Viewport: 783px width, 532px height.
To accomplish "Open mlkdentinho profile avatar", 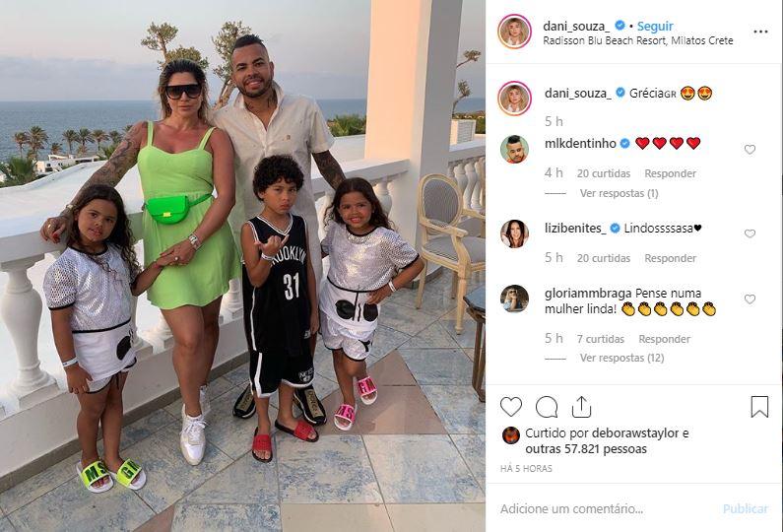I will 514,149.
